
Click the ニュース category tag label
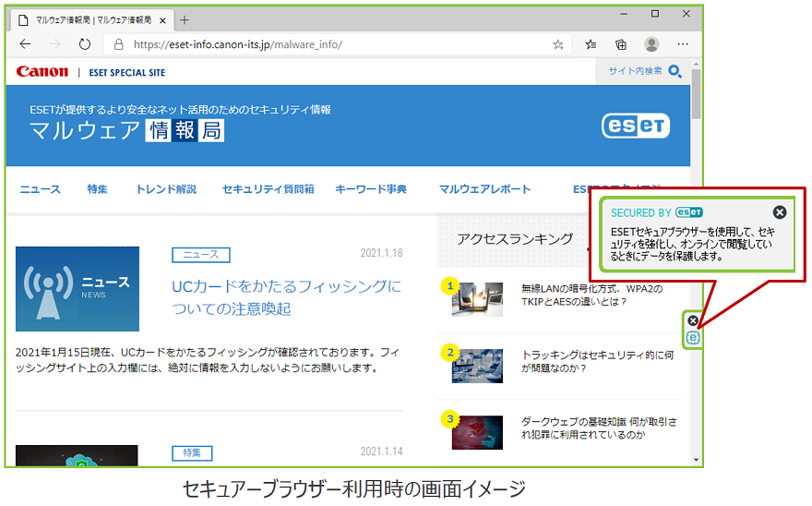pyautogui.click(x=200, y=255)
